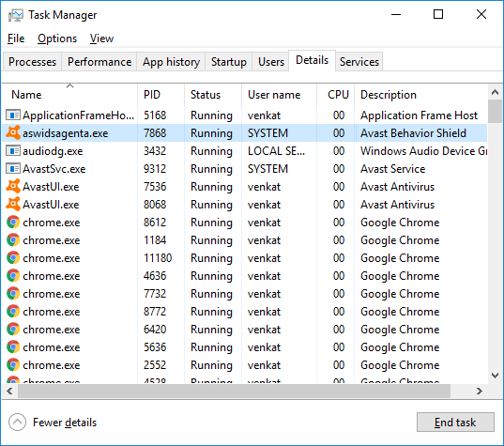Click Avast icon for AvastUI.exe PID 8068

pos(13,204)
